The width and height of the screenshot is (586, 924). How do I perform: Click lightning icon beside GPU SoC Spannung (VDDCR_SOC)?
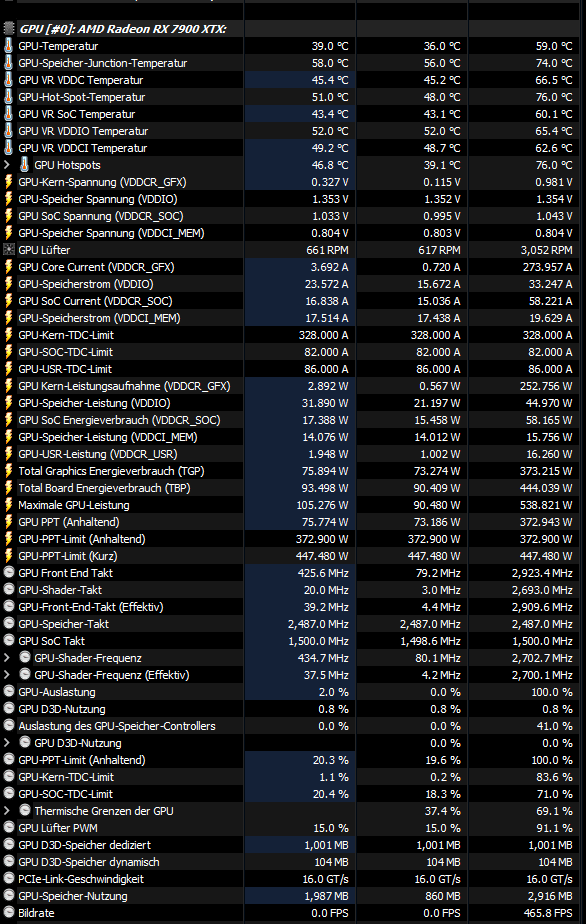8,216
